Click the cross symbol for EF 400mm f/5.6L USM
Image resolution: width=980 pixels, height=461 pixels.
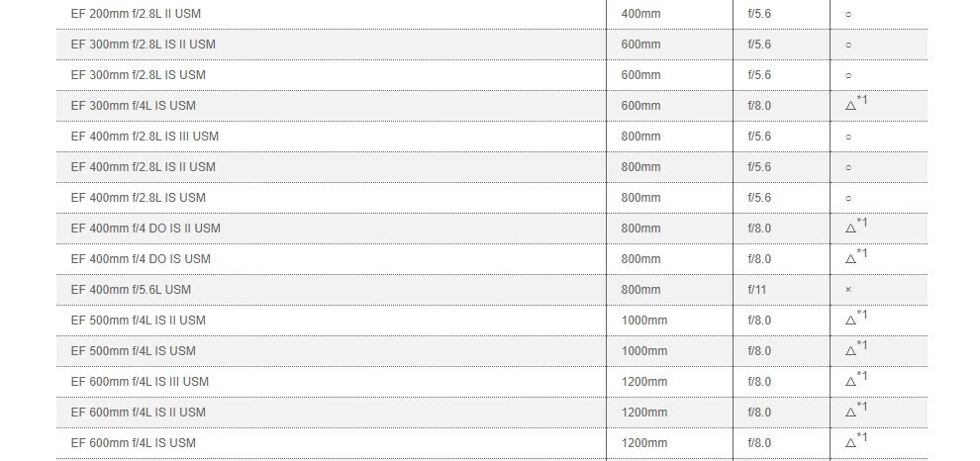tap(848, 290)
